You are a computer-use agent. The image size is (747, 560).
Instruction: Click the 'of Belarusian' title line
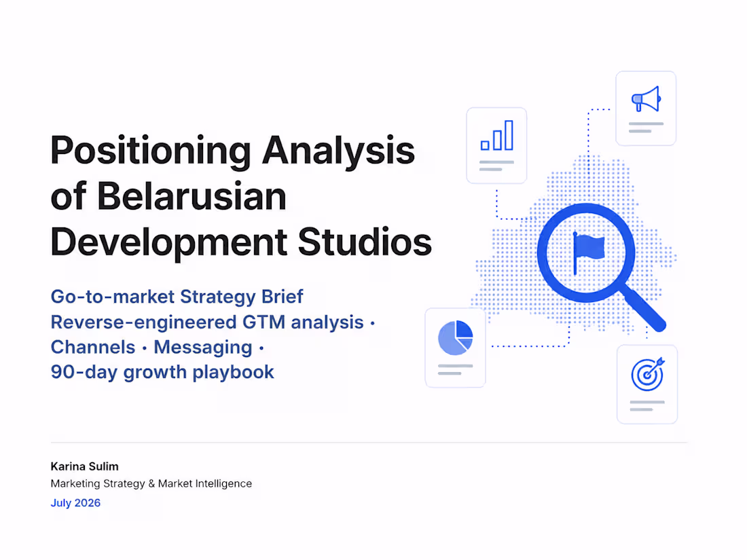point(168,196)
